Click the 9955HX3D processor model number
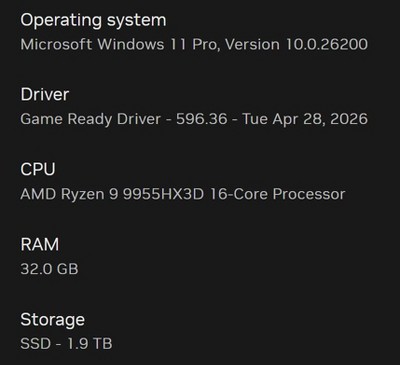Screen dimensions: 400x365 [163, 194]
